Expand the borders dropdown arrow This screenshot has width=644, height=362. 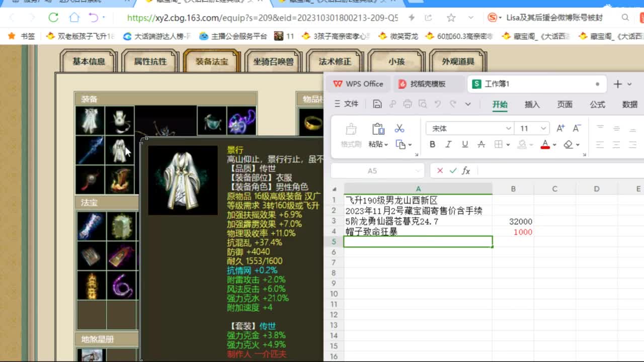pos(508,145)
